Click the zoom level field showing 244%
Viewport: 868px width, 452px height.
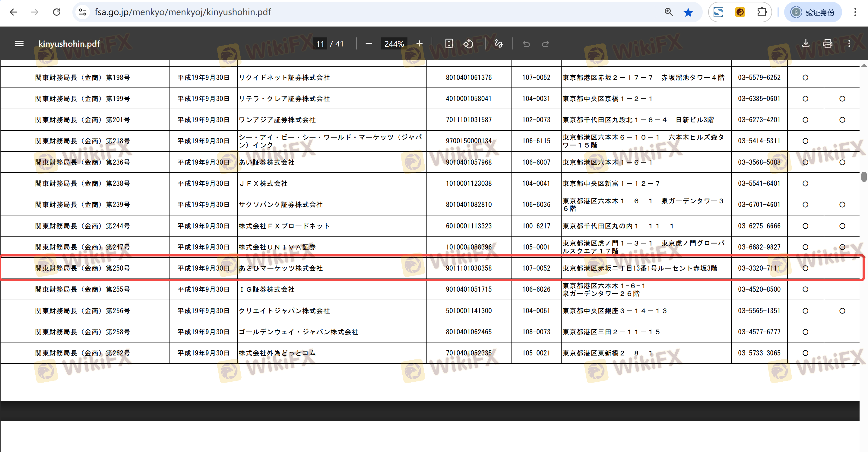coord(394,44)
